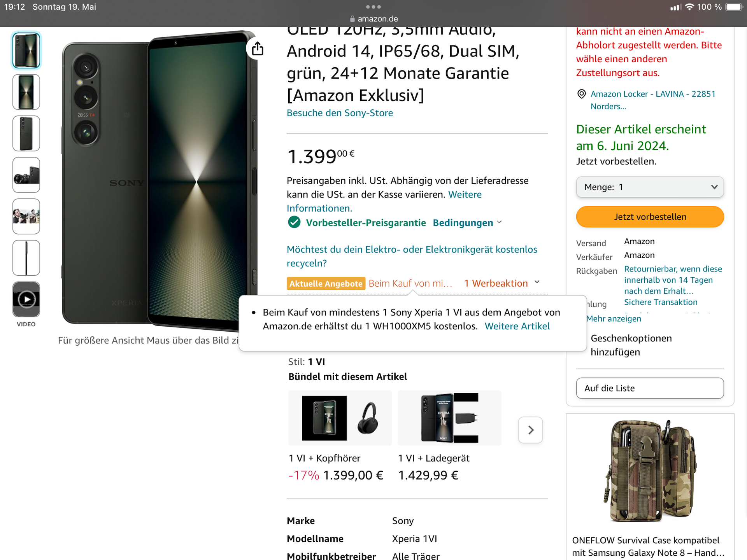Open the Weitere Artikel link in popup
The width and height of the screenshot is (747, 560).
(x=517, y=326)
